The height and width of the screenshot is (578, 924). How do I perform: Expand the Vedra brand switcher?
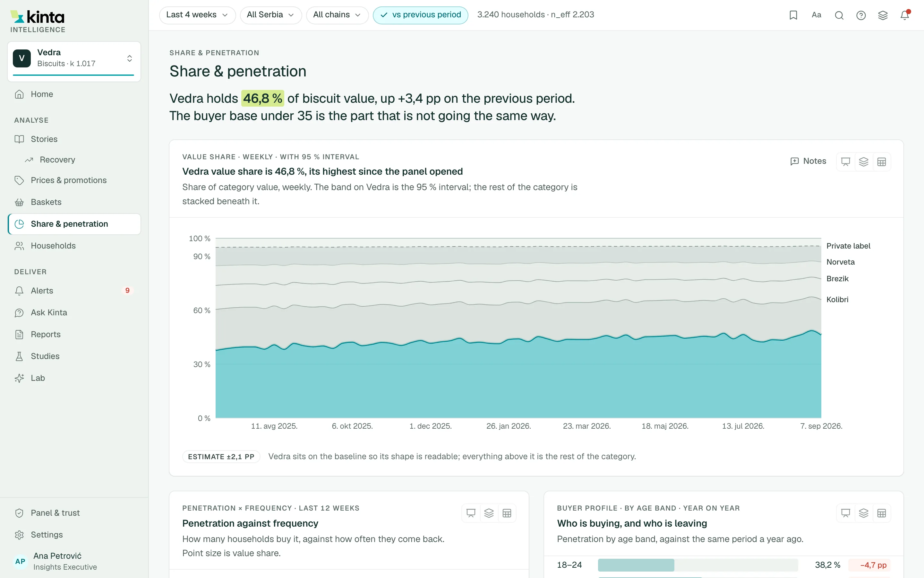click(74, 61)
